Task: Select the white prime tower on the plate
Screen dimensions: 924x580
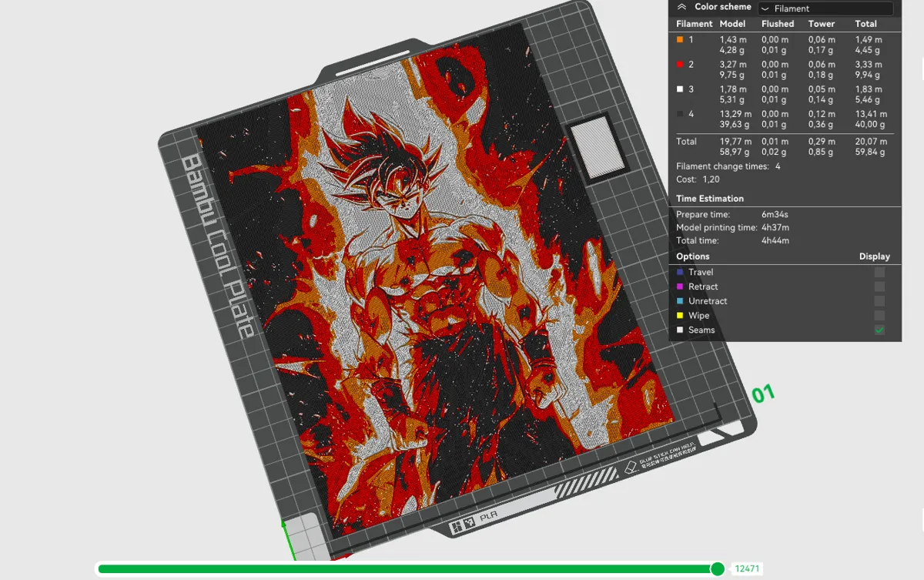Action: coord(598,149)
